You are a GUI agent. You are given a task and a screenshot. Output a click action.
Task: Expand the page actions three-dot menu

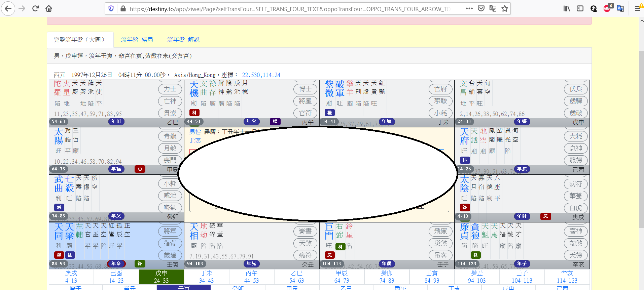point(469,9)
